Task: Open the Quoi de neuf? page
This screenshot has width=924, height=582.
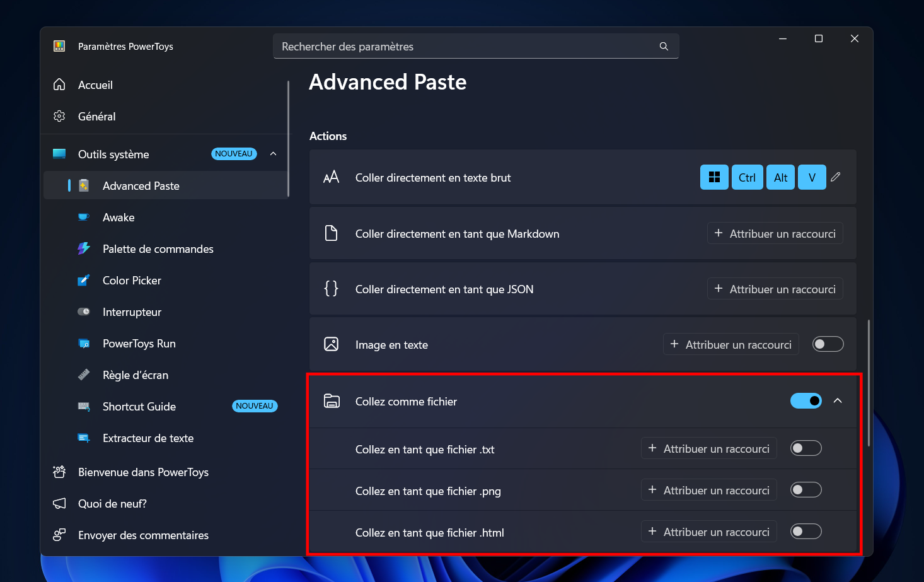Action: pos(165,503)
